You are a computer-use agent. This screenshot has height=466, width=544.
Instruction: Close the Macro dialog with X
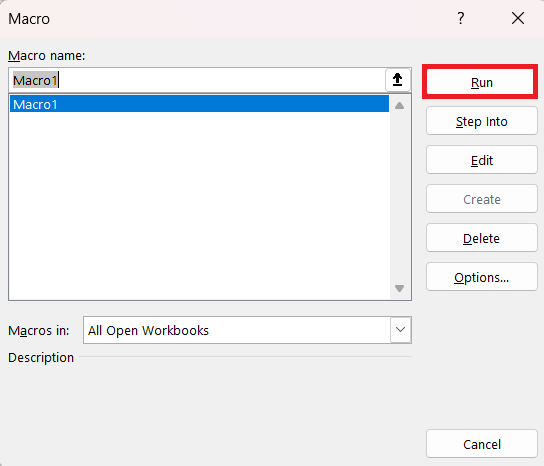(518, 18)
